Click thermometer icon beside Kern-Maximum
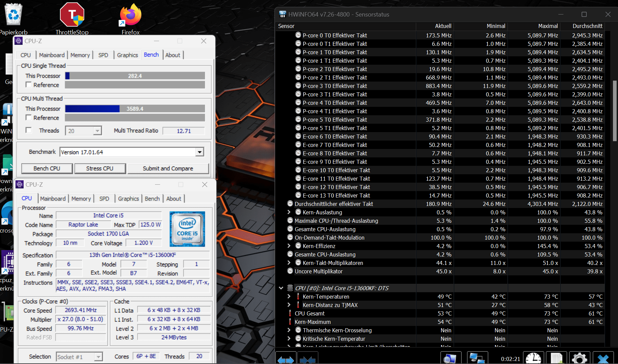 tap(290, 322)
